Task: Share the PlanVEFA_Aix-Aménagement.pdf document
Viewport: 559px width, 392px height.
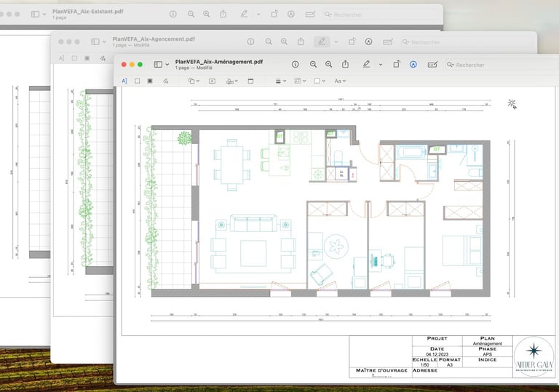Action: tap(346, 65)
